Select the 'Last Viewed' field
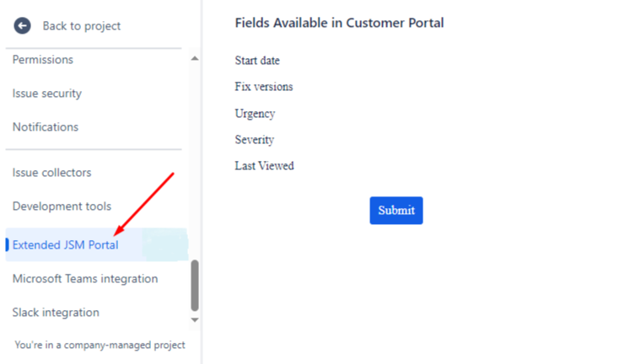Screen dimensions: 641x364 264,166
